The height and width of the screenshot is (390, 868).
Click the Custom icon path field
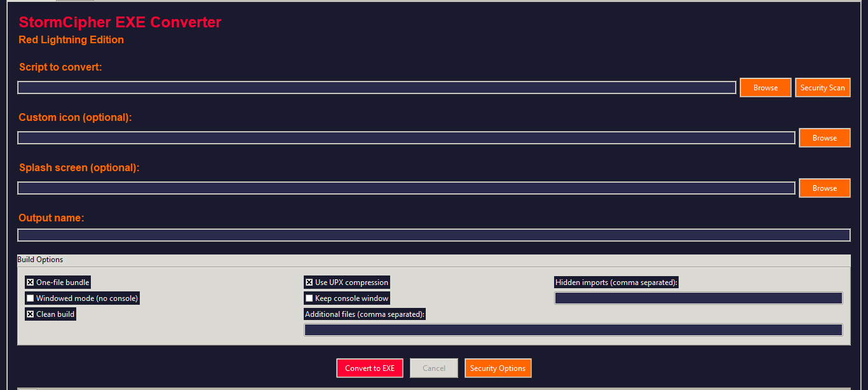405,137
